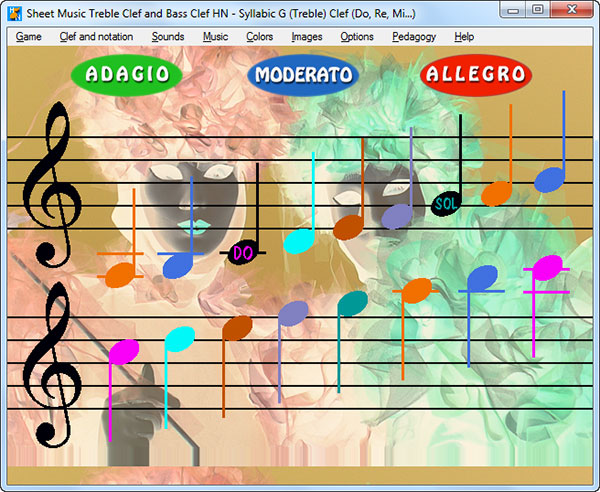Maximize the Sheet Music window
Viewport: 600px width, 492px height.
point(538,10)
